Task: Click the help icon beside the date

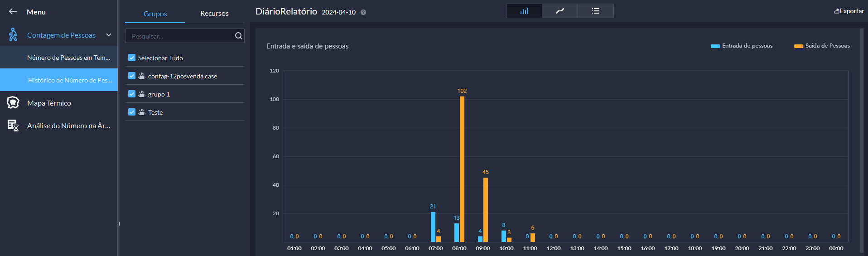Action: coord(363,12)
